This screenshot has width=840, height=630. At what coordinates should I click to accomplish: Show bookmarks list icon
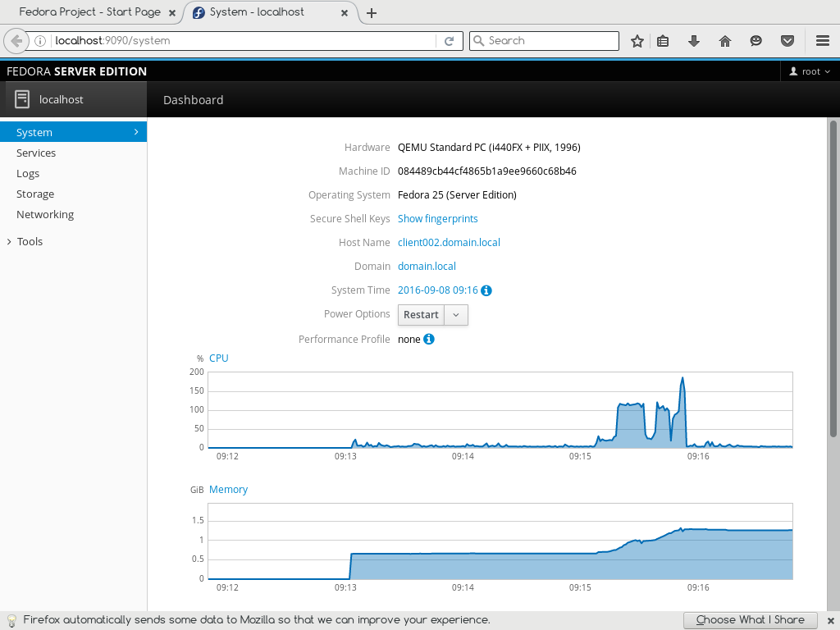pyautogui.click(x=663, y=41)
